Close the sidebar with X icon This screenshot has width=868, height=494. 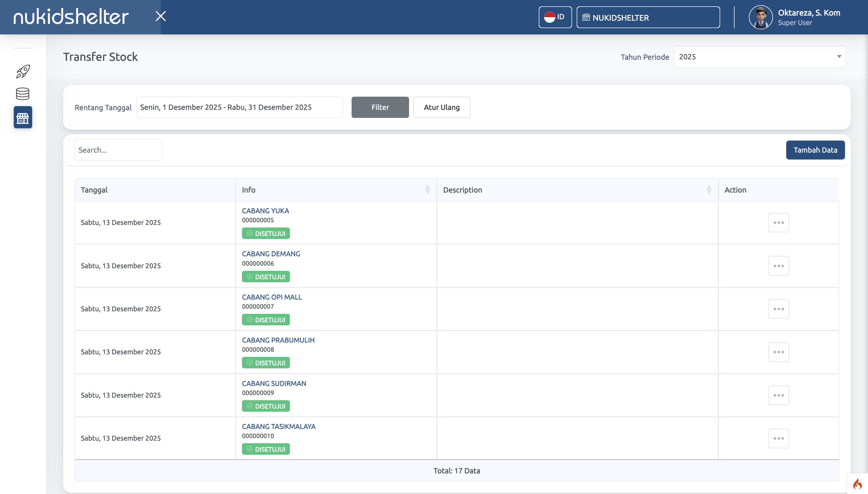[160, 16]
